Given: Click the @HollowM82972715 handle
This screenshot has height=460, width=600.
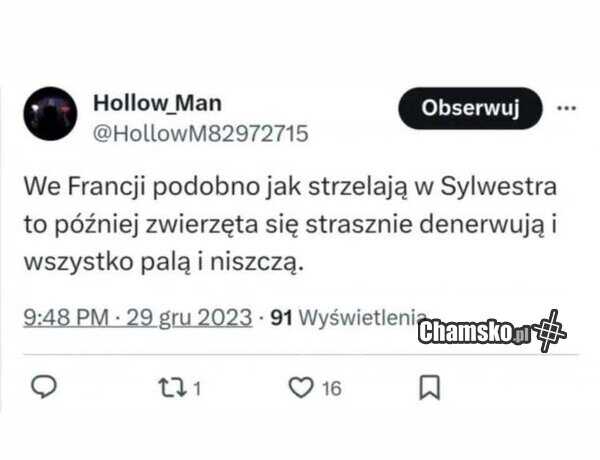Looking at the screenshot, I should pyautogui.click(x=201, y=134).
